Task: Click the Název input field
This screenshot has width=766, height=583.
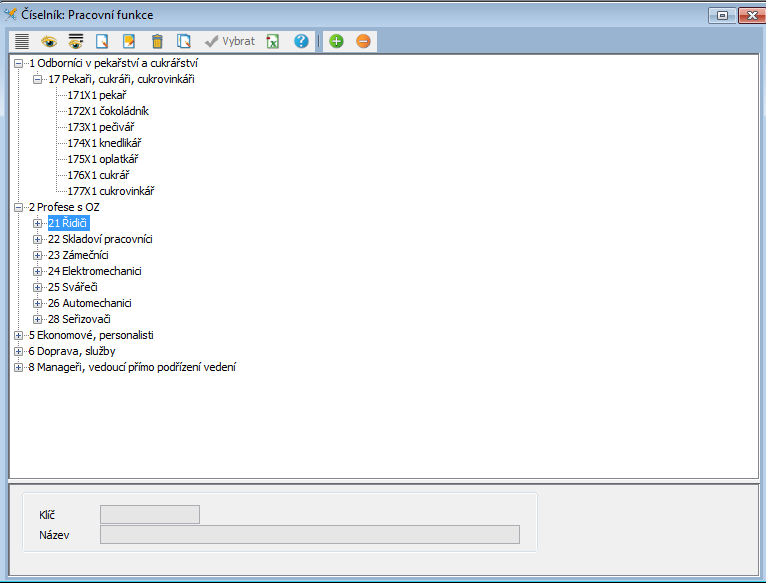Action: 310,534
